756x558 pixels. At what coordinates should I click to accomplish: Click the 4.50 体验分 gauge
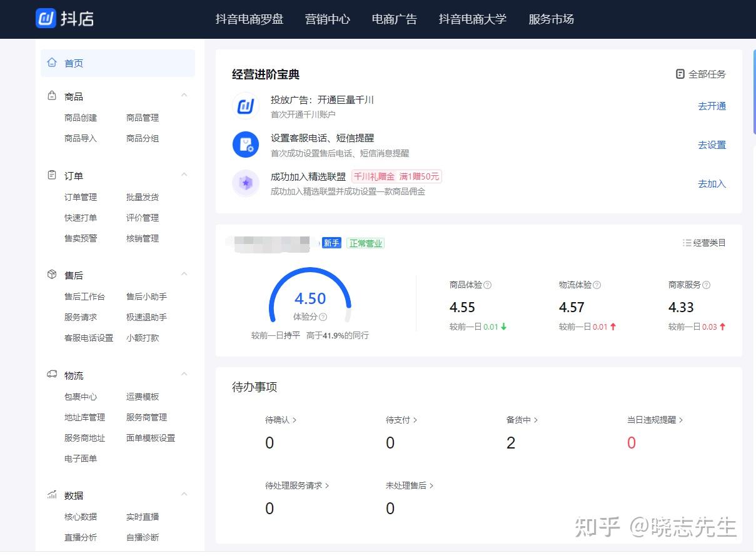click(x=310, y=296)
